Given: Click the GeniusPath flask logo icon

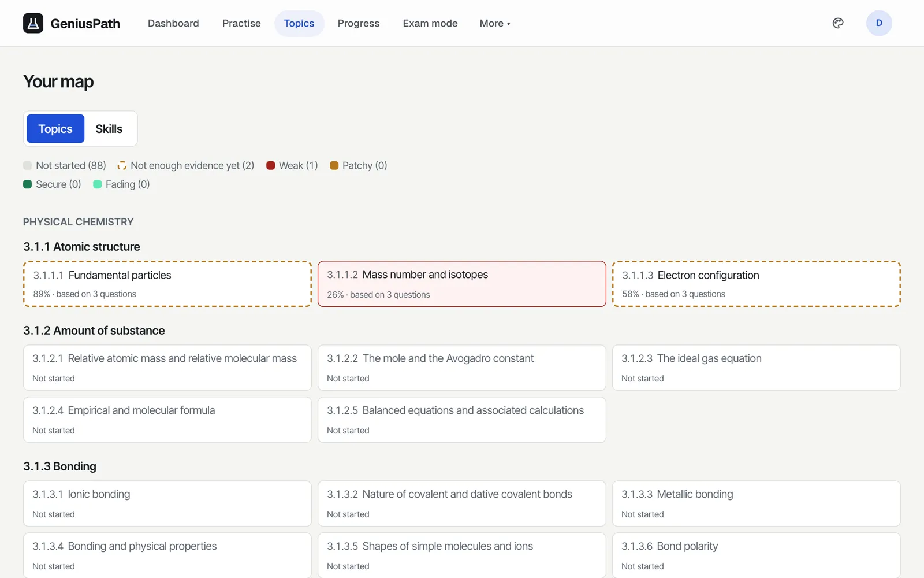Looking at the screenshot, I should coord(33,23).
